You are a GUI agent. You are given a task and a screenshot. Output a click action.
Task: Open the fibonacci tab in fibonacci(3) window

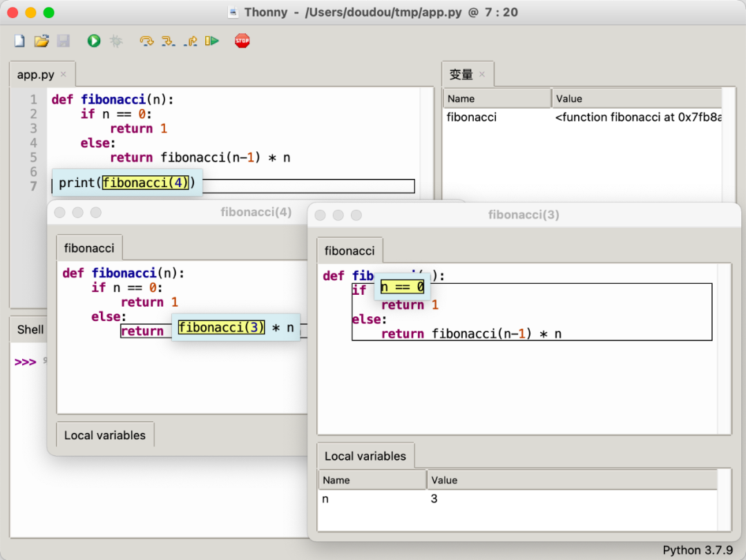pos(350,251)
